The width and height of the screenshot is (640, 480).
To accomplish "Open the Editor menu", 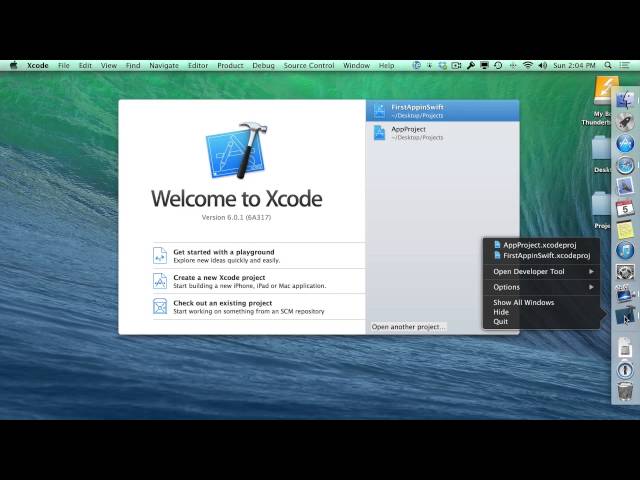I will (x=198, y=65).
